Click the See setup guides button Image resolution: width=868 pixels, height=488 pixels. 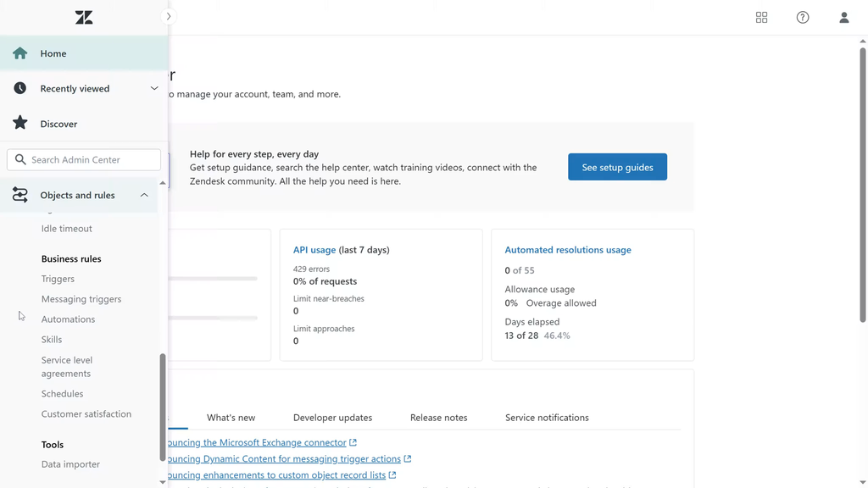pos(617,167)
